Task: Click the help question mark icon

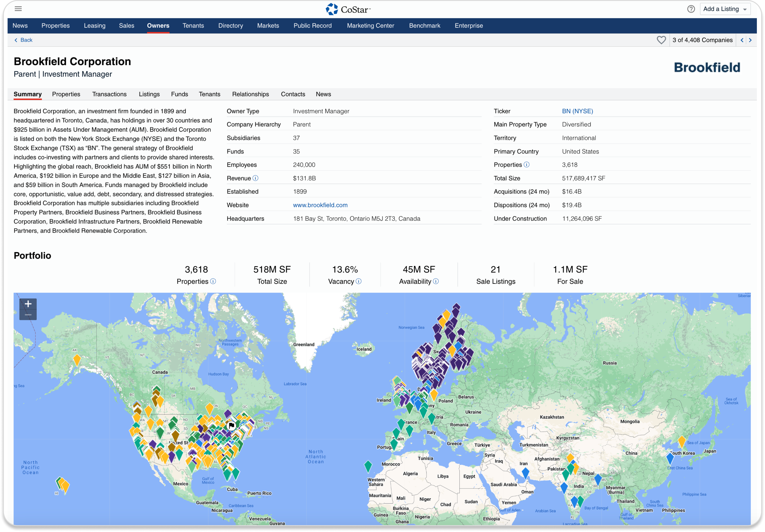Action: pyautogui.click(x=691, y=9)
